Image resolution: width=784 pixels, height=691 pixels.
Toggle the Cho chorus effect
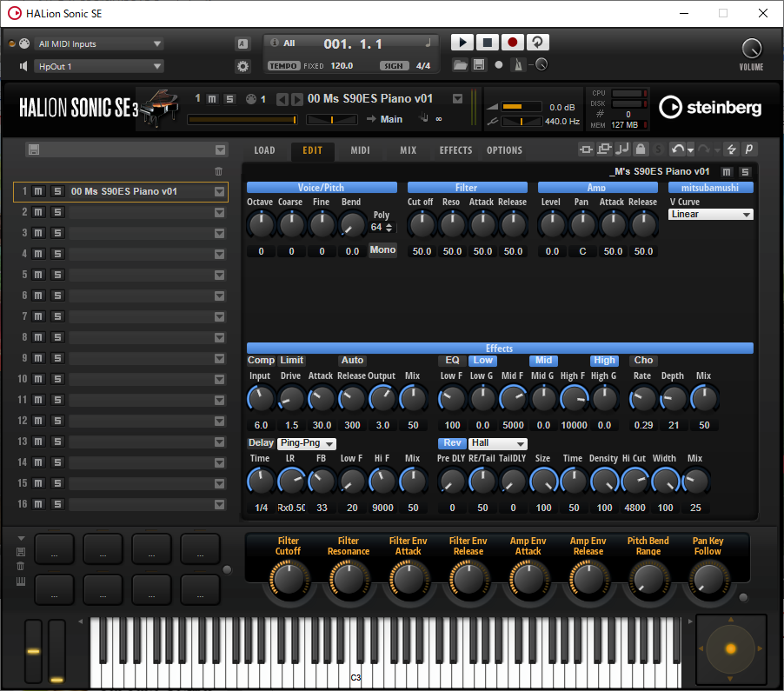point(643,360)
